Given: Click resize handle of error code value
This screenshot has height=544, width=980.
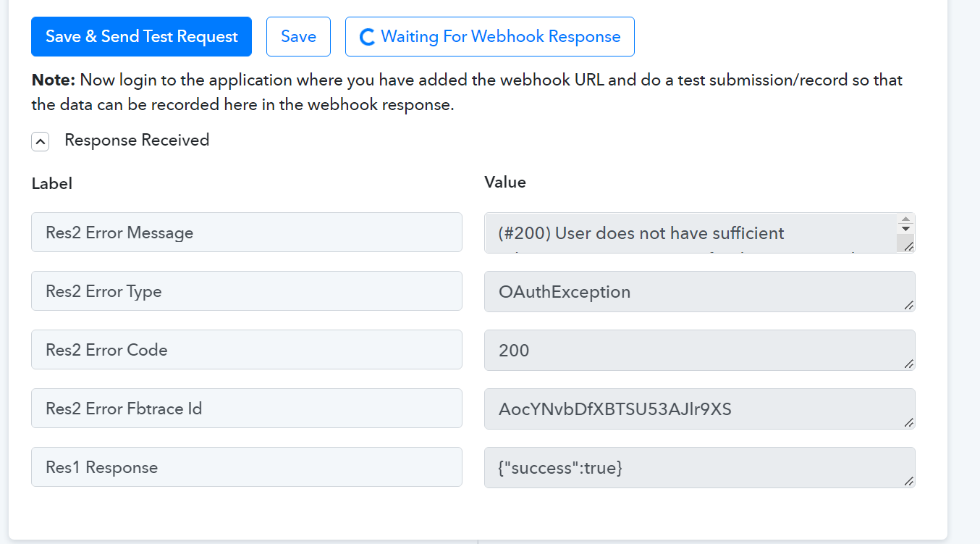Looking at the screenshot, I should click(908, 364).
